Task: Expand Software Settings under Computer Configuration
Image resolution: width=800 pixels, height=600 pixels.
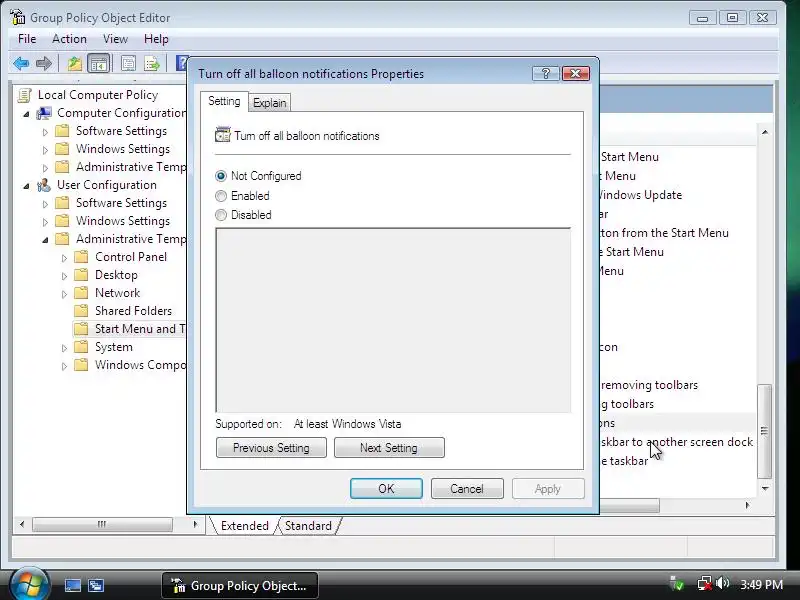Action: [x=45, y=132]
